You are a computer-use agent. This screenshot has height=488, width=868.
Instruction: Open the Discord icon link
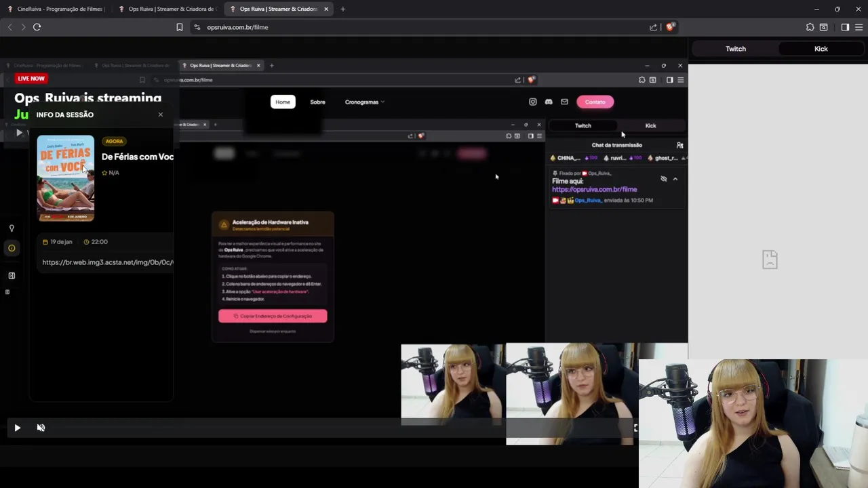click(549, 102)
